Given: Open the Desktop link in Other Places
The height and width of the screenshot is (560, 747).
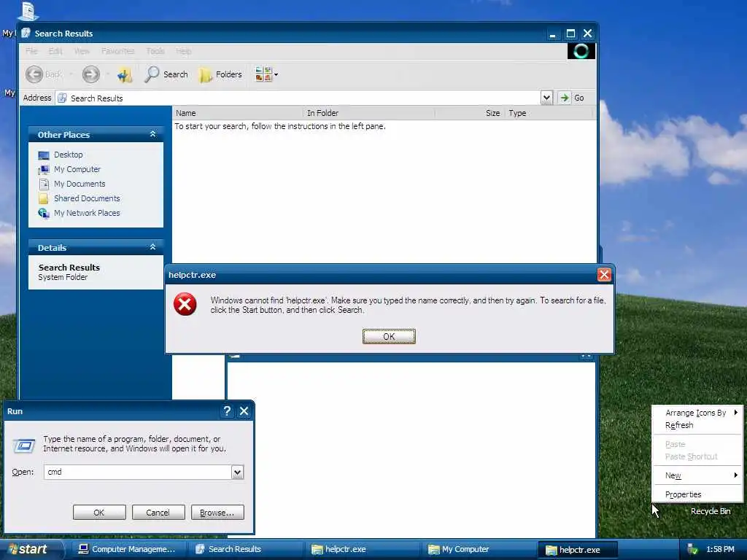Looking at the screenshot, I should 68,155.
